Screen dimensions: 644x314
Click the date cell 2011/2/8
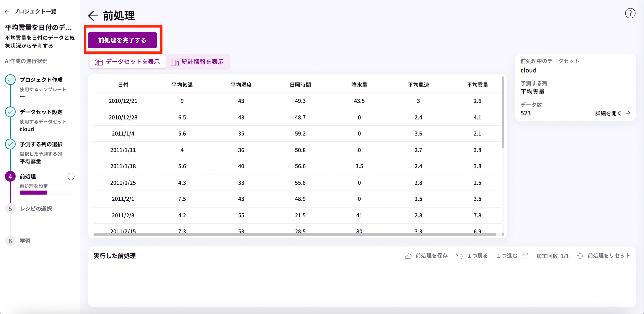[123, 216]
